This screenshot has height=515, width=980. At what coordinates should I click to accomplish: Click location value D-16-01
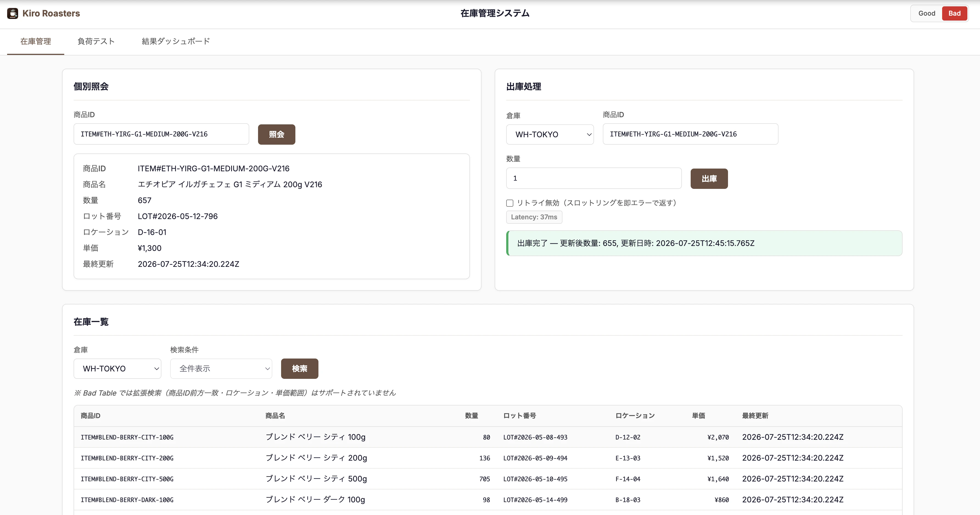tap(152, 233)
